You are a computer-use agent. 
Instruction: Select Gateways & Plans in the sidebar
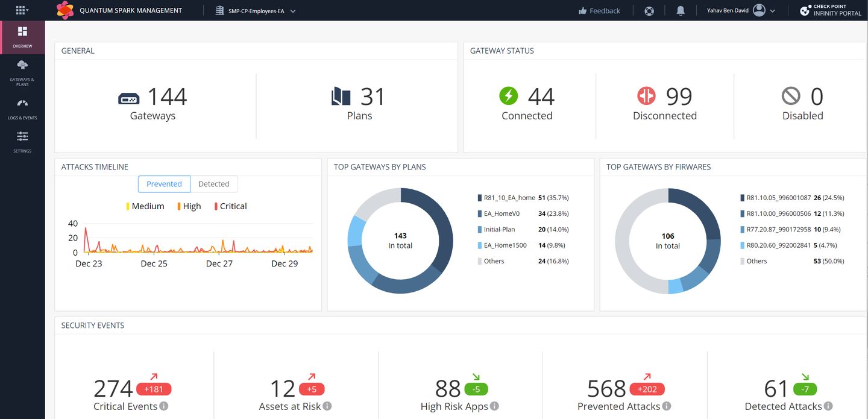click(22, 74)
